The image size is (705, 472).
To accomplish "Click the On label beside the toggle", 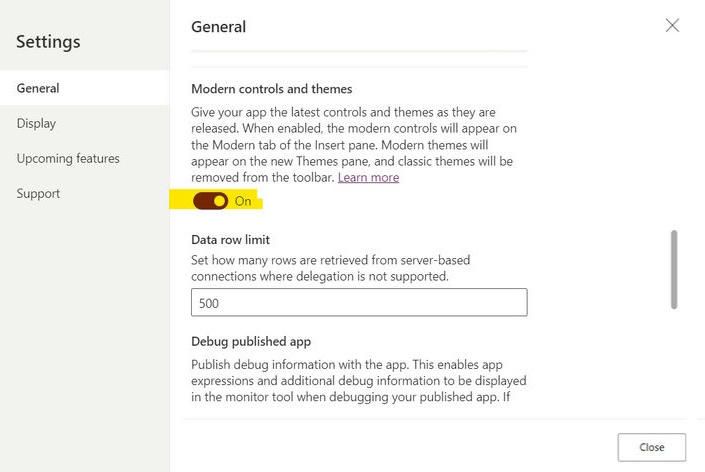I will point(243,201).
